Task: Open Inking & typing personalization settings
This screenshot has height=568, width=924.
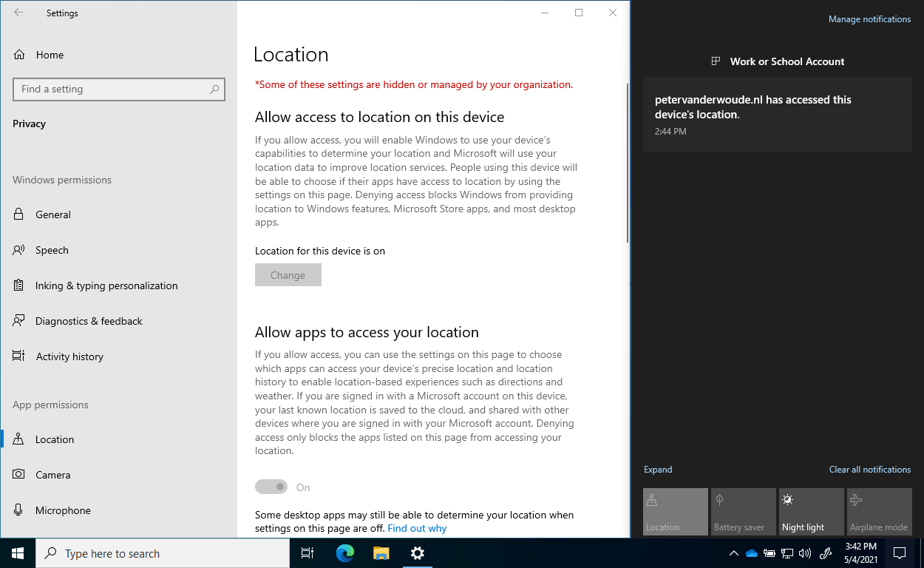Action: tap(106, 285)
